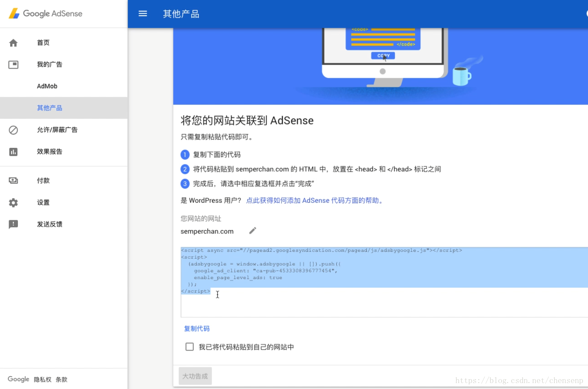Select 其他产品 in the sidebar
Viewport: 588px width, 389px height.
[x=64, y=108]
